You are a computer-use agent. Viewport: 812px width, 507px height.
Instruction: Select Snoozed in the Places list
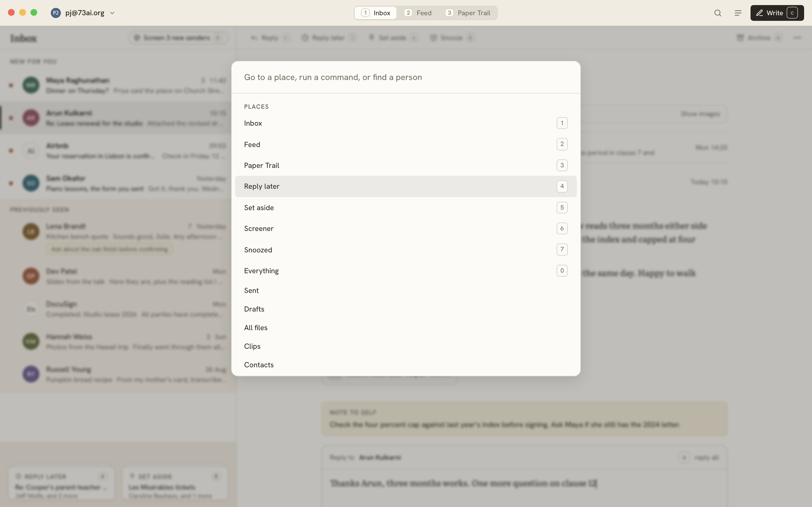click(x=406, y=250)
